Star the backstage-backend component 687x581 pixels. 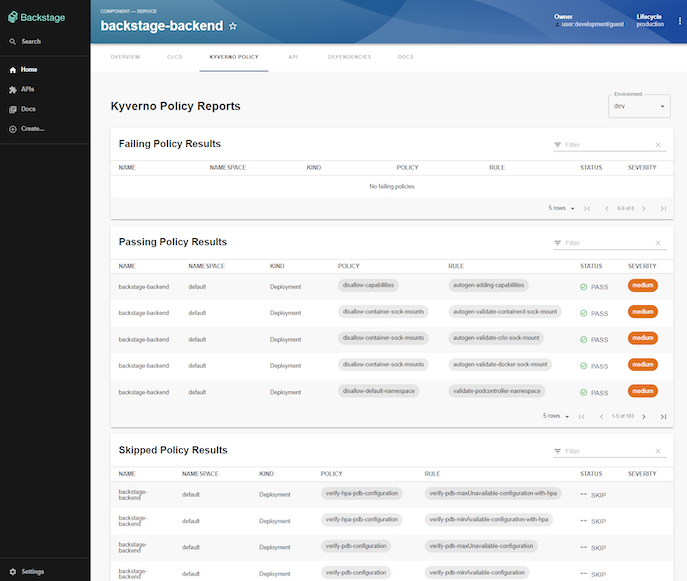pos(233,26)
